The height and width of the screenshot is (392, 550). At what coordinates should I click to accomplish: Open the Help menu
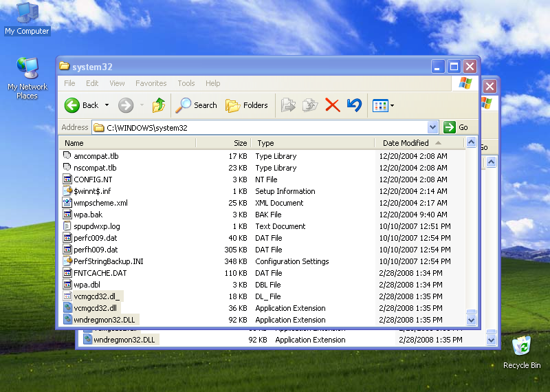pyautogui.click(x=213, y=83)
